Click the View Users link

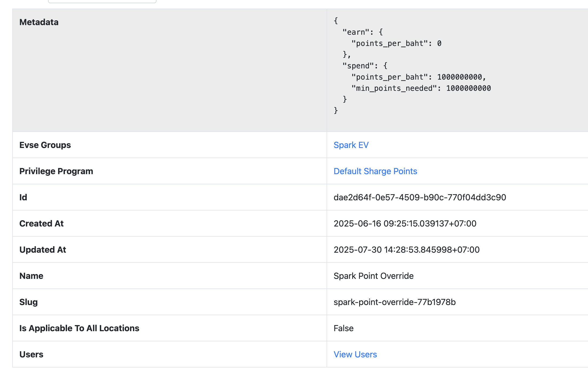coord(355,354)
